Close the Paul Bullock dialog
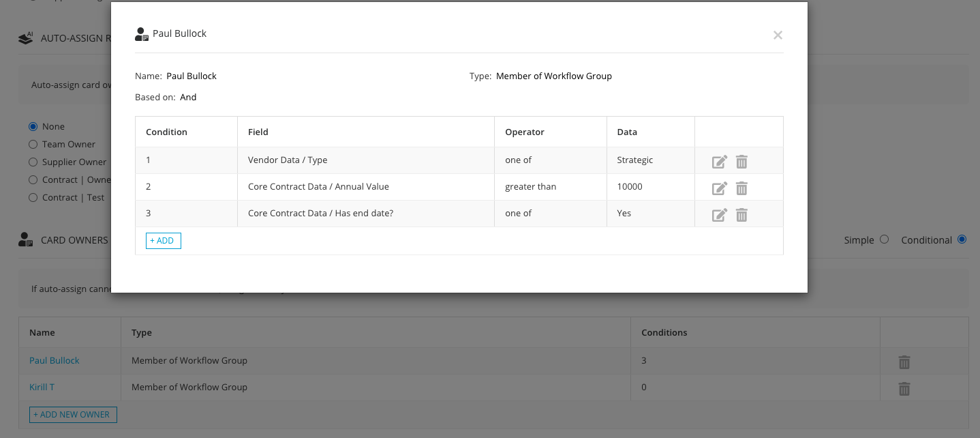Screen dimensions: 980x438 click(x=778, y=35)
